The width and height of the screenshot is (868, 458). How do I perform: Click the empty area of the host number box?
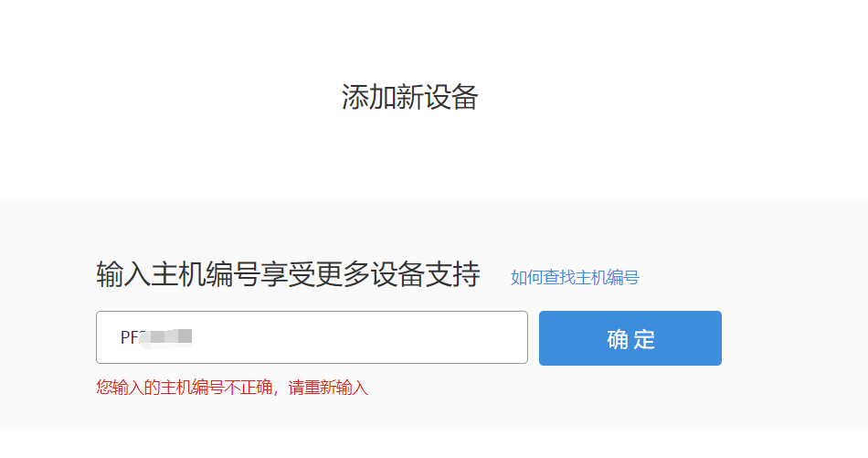pyautogui.click(x=360, y=337)
